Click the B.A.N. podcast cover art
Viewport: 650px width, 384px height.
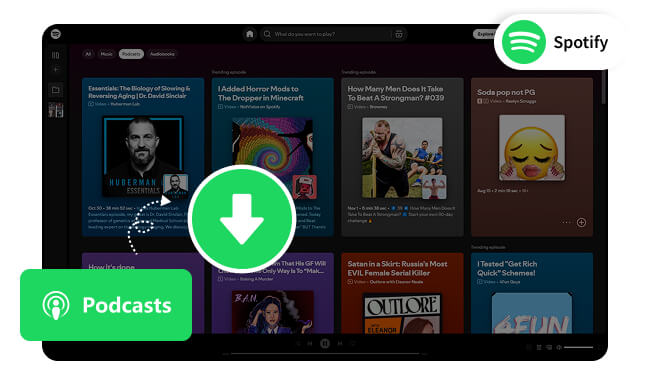[273, 312]
